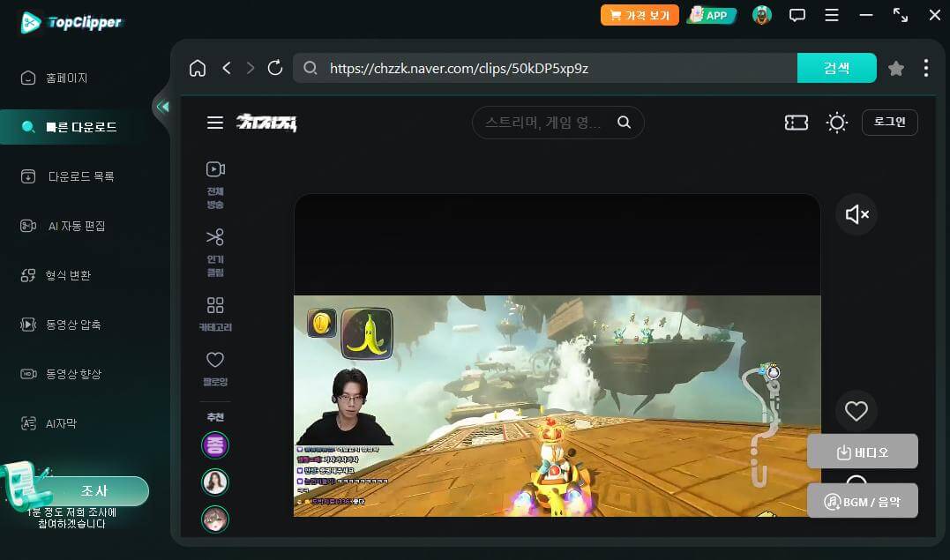Open the Chzzk page hamburger menu

click(215, 123)
